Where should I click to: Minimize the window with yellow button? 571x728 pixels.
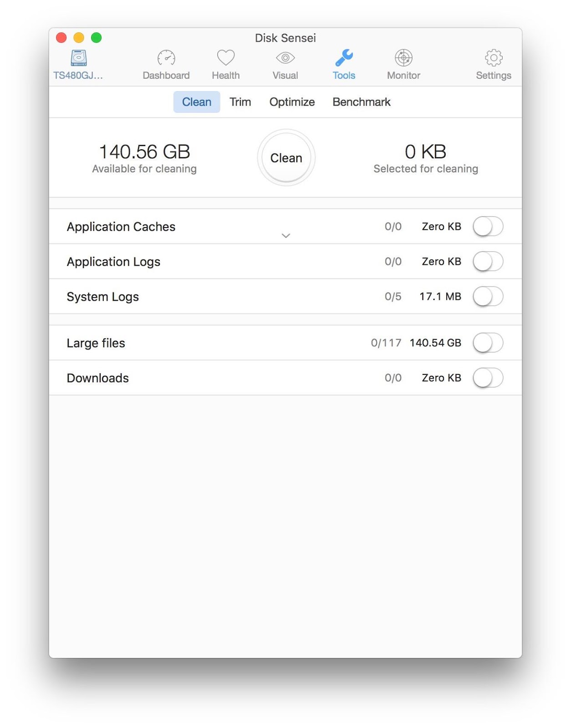coord(79,38)
